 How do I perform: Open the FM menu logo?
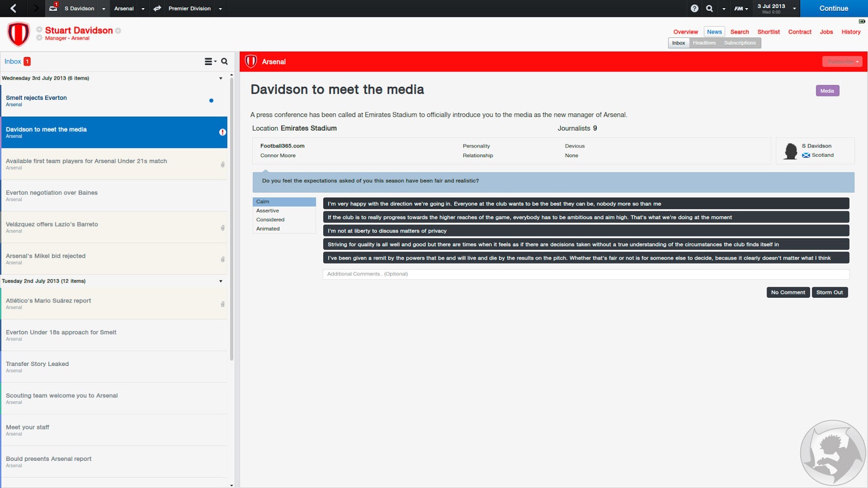tap(739, 8)
